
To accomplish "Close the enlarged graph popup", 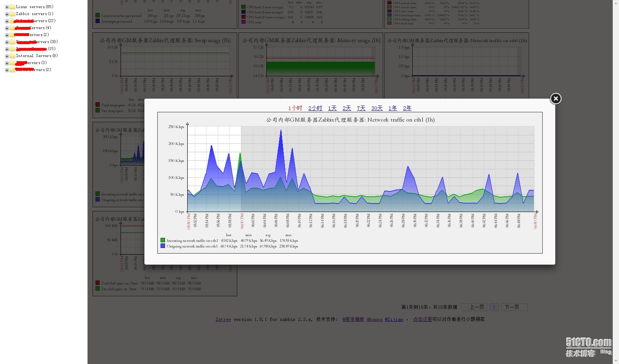I will tap(556, 98).
